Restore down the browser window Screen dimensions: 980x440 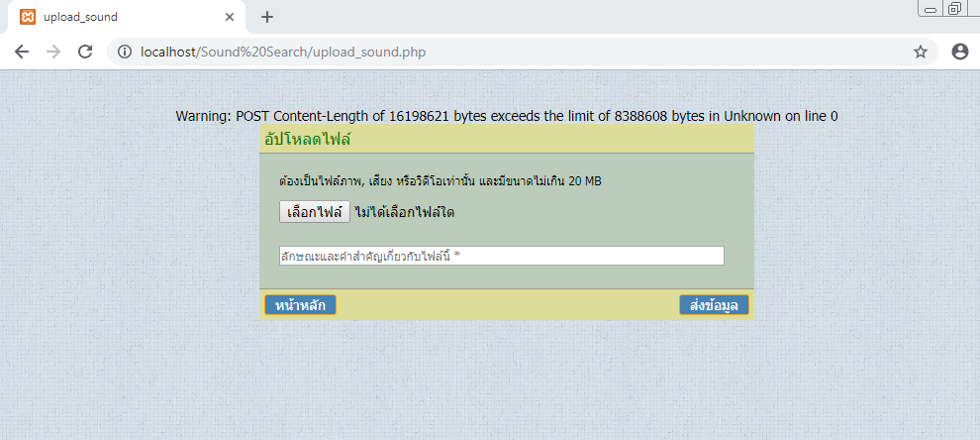click(954, 9)
